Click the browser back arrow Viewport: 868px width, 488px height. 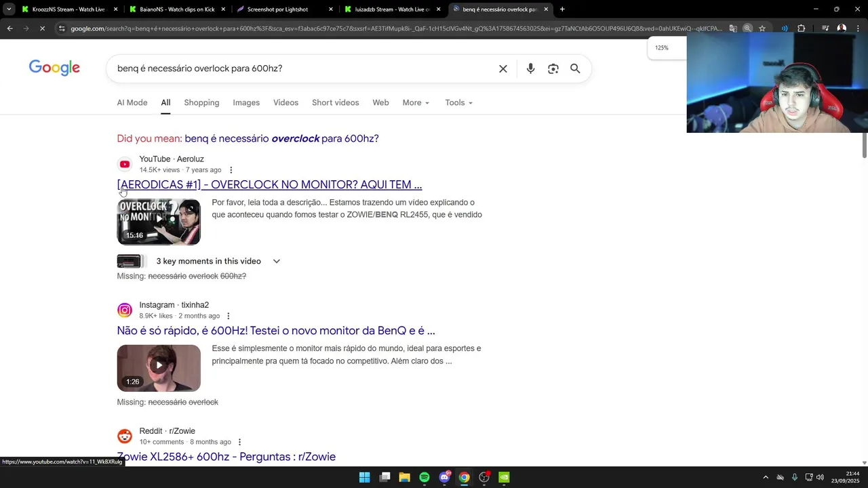pyautogui.click(x=9, y=28)
